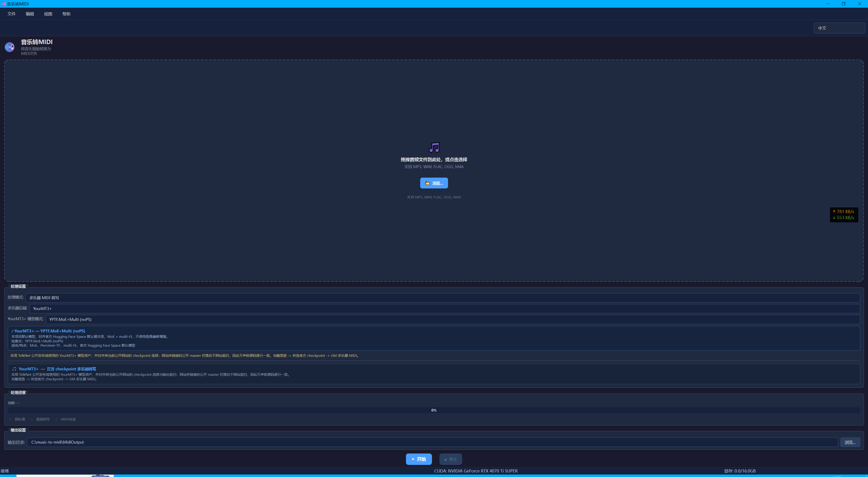The image size is (868, 477).
Task: Click the YourMT3+ — 官方 checkpoint 多乐器转写 heading
Action: tap(54, 369)
